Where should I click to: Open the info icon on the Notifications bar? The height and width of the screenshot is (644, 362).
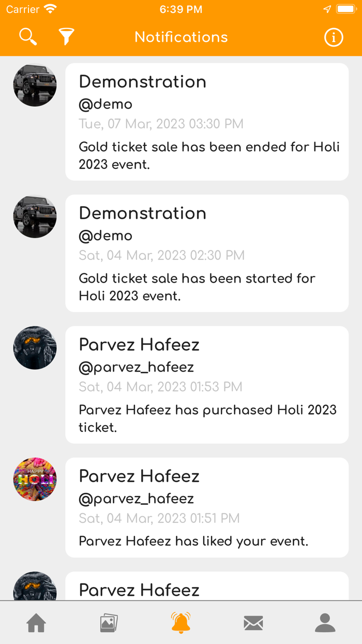[x=334, y=37]
